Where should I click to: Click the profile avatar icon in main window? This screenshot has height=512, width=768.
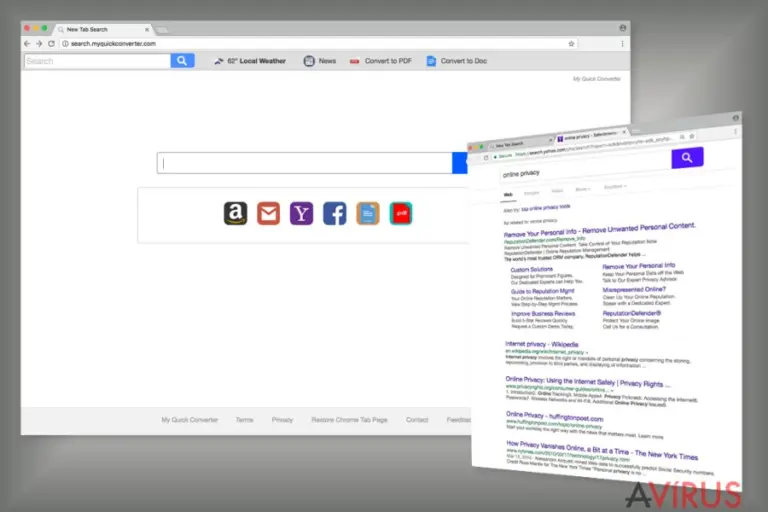tap(623, 28)
